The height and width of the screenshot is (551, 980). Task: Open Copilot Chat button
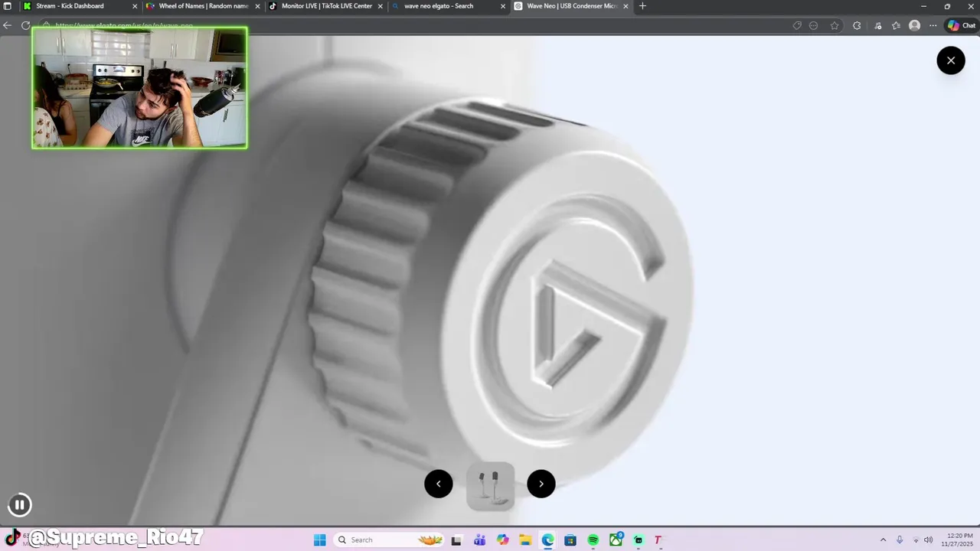(x=962, y=25)
